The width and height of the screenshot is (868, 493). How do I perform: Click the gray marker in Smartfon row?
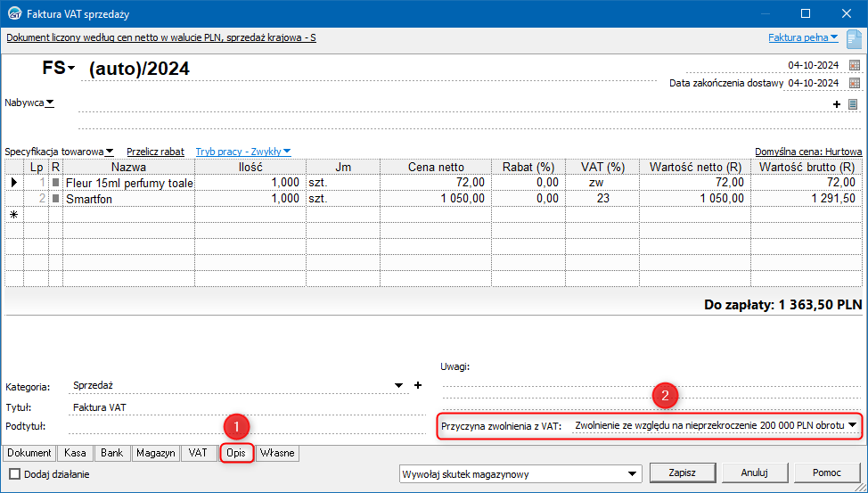(55, 199)
